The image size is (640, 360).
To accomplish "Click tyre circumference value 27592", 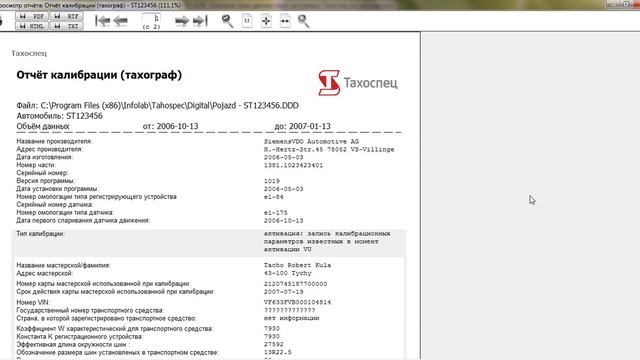I will pyautogui.click(x=273, y=344).
